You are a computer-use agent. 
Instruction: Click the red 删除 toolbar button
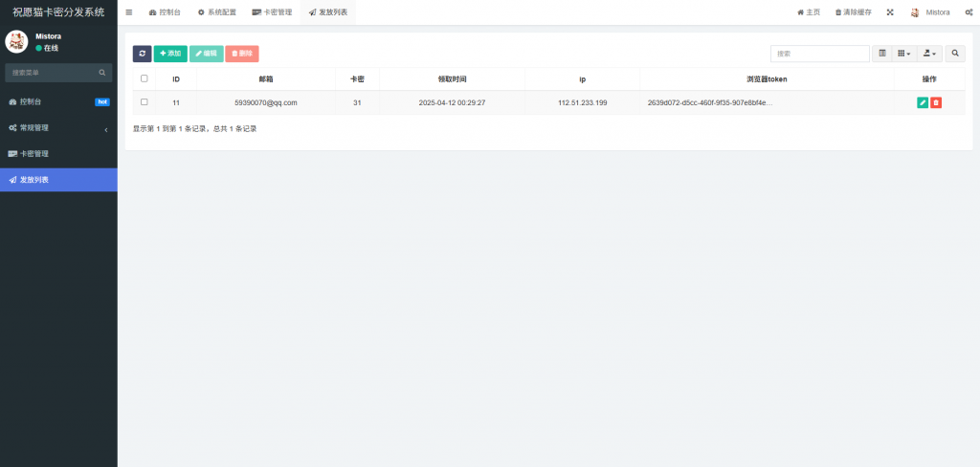pyautogui.click(x=242, y=54)
